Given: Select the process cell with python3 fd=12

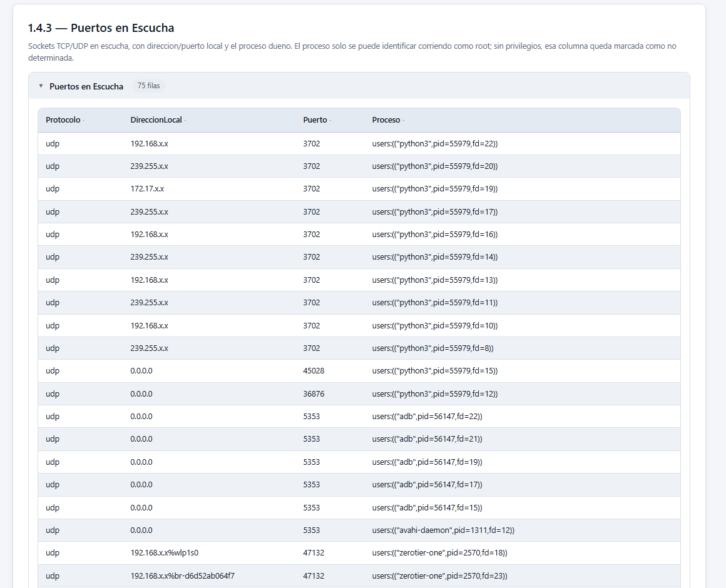Looking at the screenshot, I should (435, 393).
